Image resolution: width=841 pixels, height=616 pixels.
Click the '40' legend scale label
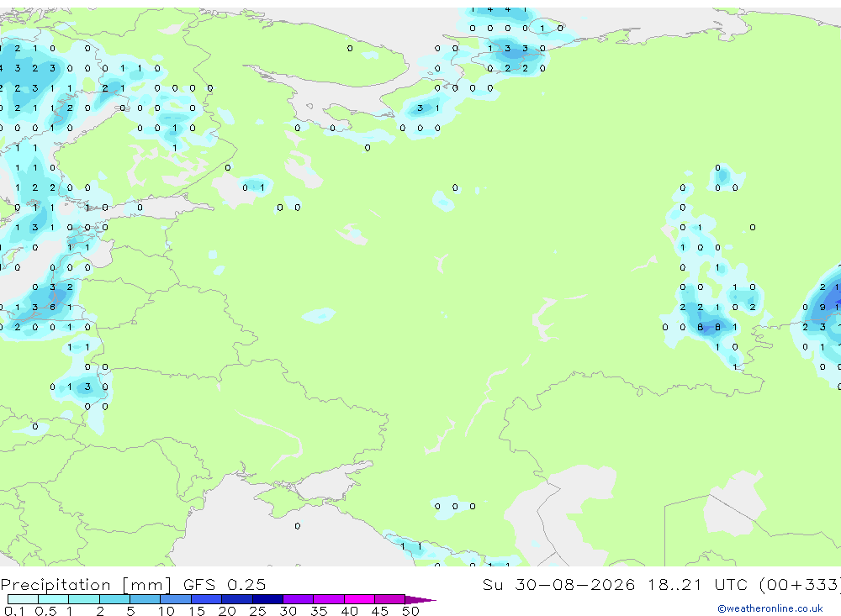tap(350, 611)
